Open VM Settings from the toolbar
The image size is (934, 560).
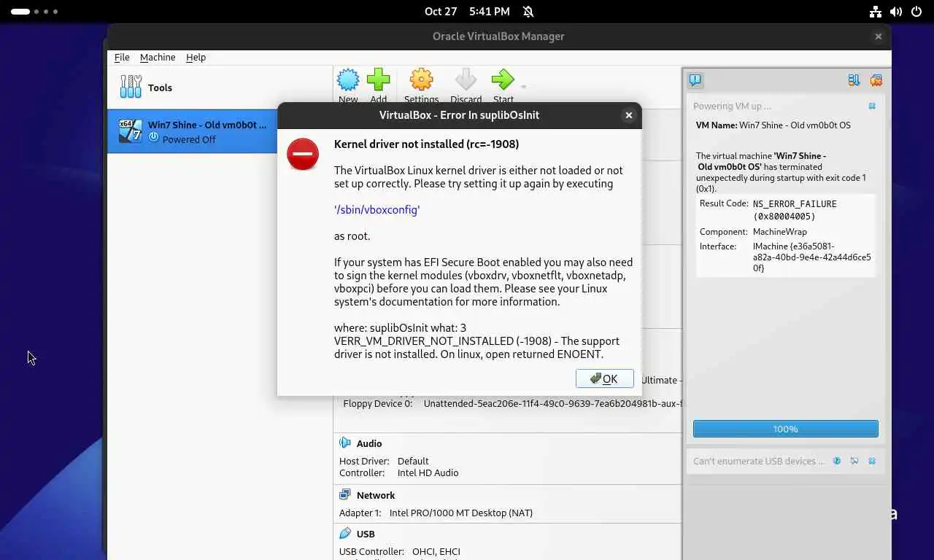(x=421, y=80)
